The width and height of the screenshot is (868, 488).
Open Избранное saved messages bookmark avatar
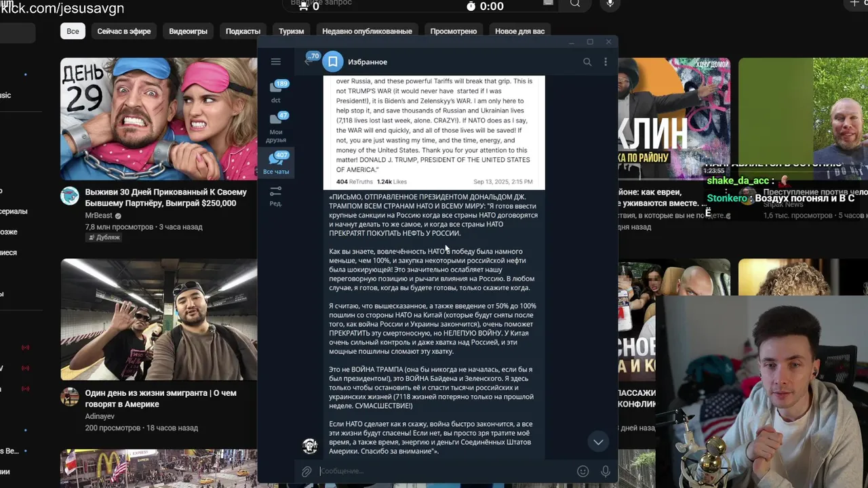coord(333,62)
